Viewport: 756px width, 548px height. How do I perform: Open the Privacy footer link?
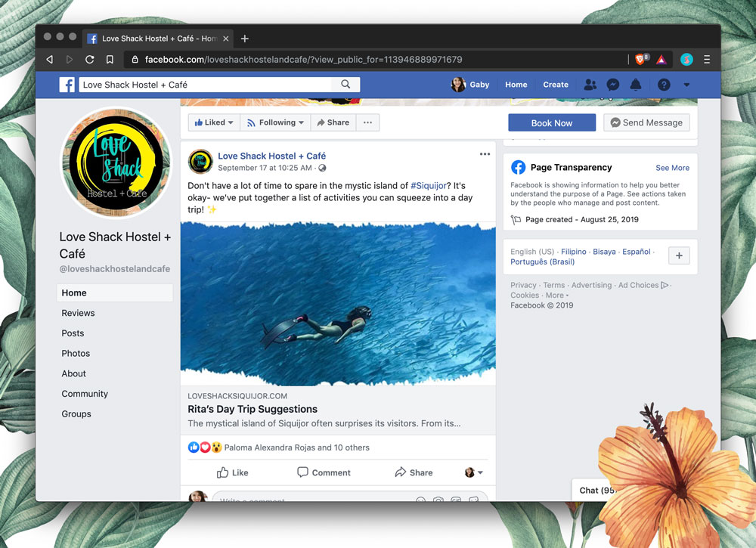523,285
